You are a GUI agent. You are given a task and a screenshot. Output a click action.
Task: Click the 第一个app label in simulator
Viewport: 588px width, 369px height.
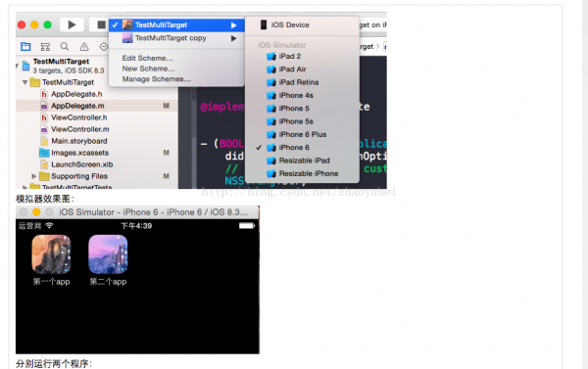(x=51, y=282)
